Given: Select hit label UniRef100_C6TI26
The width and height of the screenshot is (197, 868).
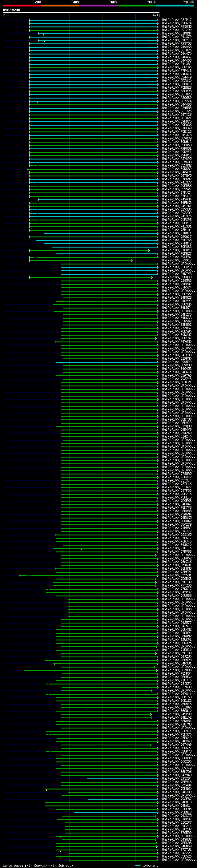Looking at the screenshot, I should pos(177,115).
